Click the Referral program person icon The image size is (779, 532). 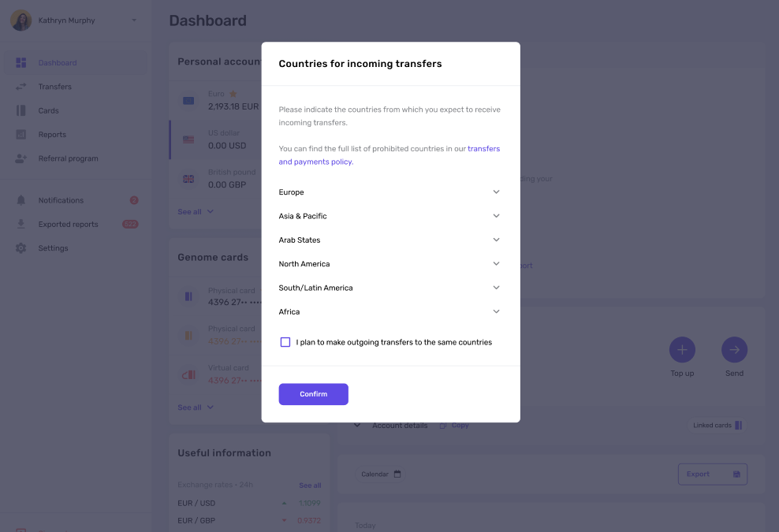(20, 158)
